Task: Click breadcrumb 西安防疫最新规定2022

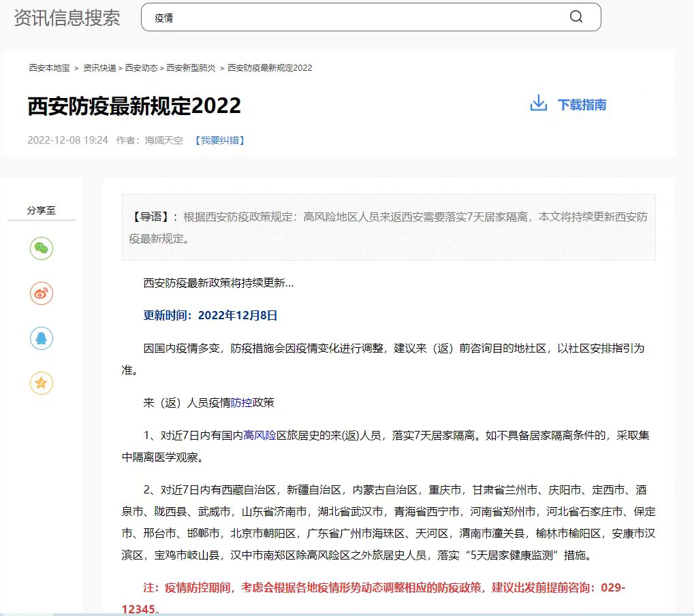Action: (270, 67)
